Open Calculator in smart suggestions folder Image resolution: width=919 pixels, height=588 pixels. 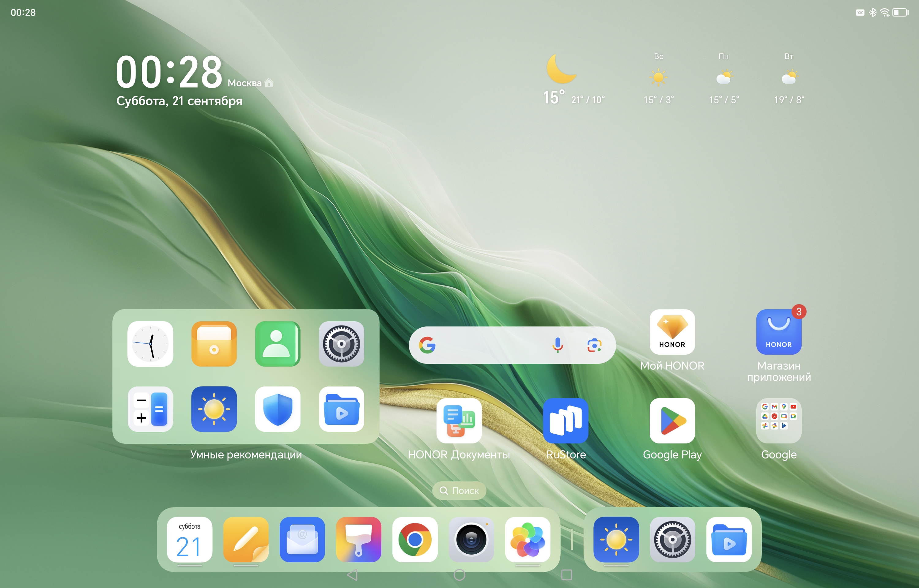[x=150, y=409]
